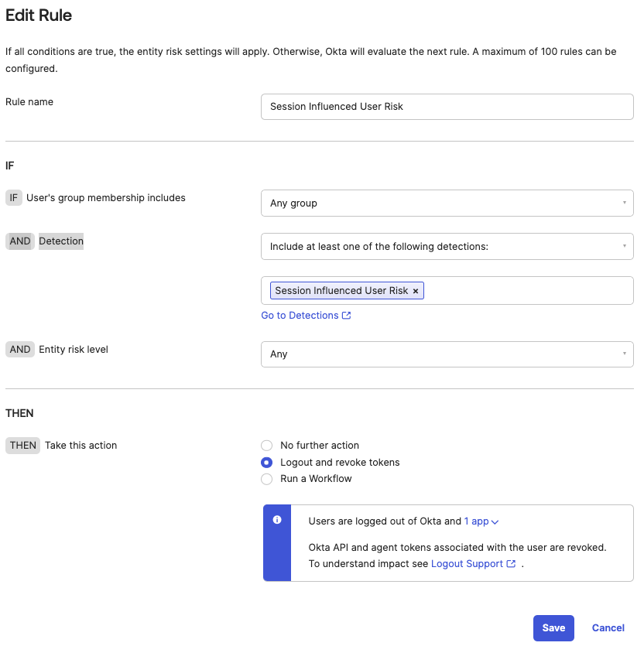This screenshot has height=646, width=644.
Task: Click the info icon in the logout notice
Action: [277, 520]
